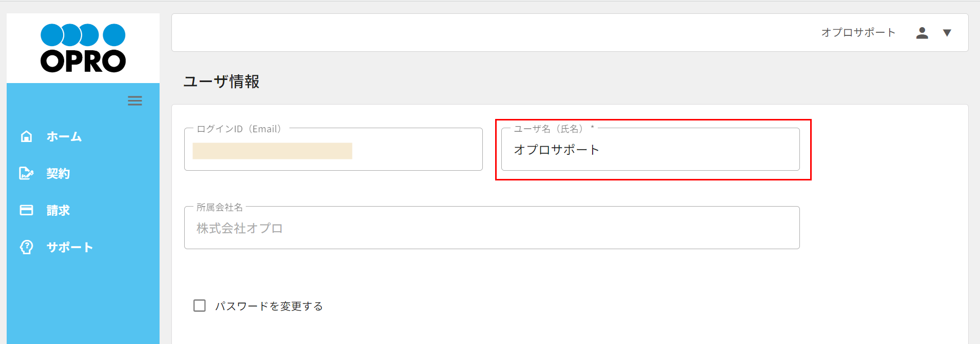Open the ホーム menu item
The width and height of the screenshot is (980, 344).
[64, 137]
